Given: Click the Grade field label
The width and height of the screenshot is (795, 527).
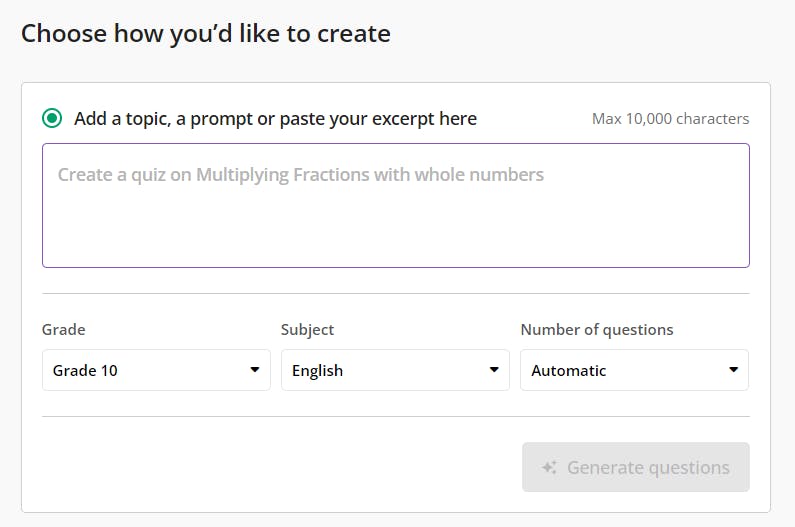Looking at the screenshot, I should [63, 330].
